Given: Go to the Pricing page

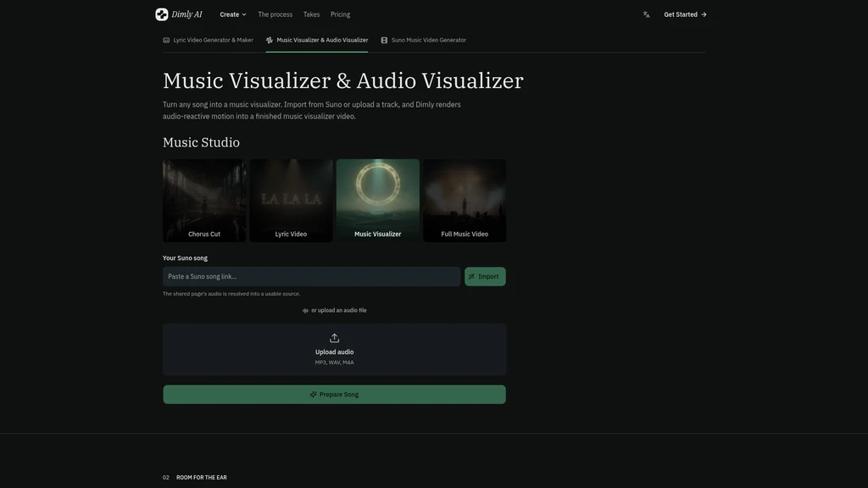Looking at the screenshot, I should point(340,14).
